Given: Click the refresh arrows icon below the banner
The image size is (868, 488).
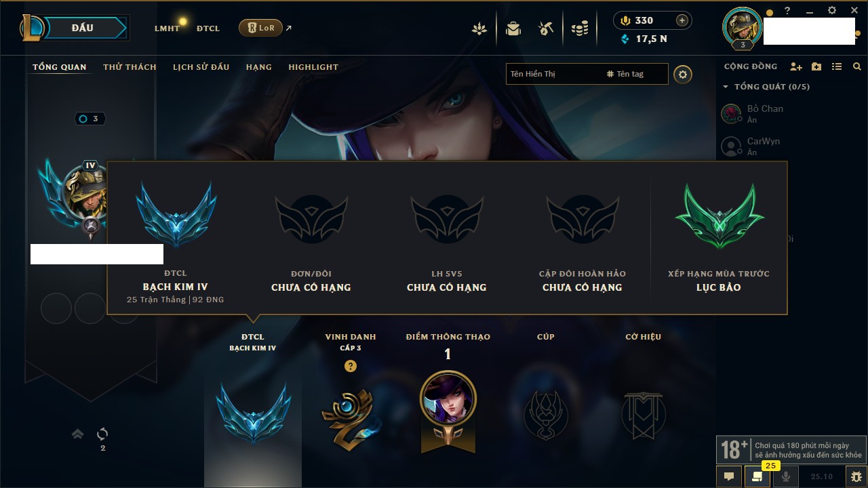Looking at the screenshot, I should pos(102,434).
